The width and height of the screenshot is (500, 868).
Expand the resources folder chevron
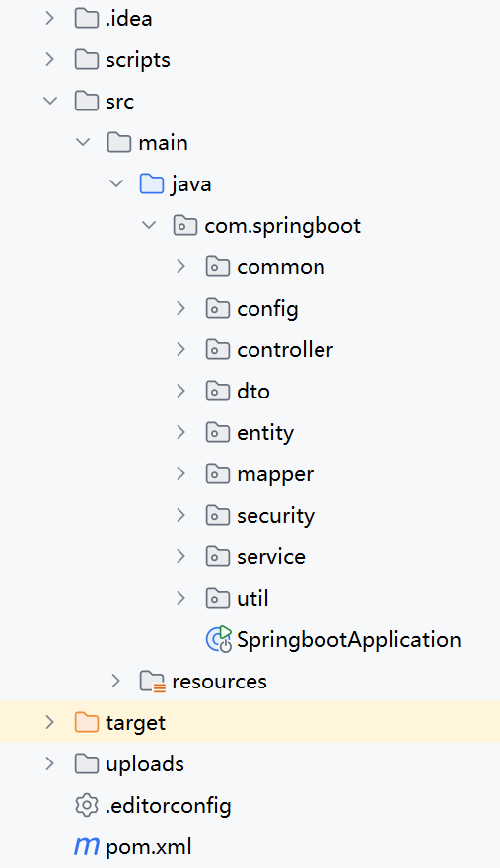tap(115, 681)
